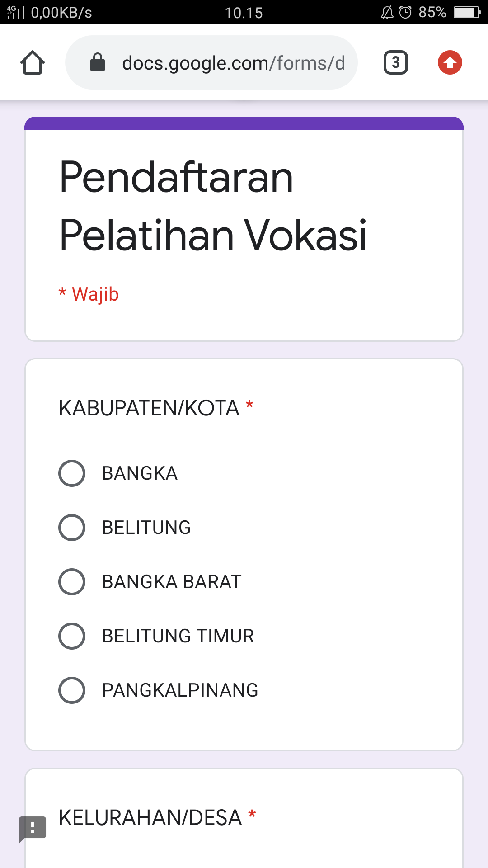This screenshot has width=488, height=868.
Task: Choose BELITUNG TIMUR radio option
Action: pyautogui.click(x=72, y=636)
